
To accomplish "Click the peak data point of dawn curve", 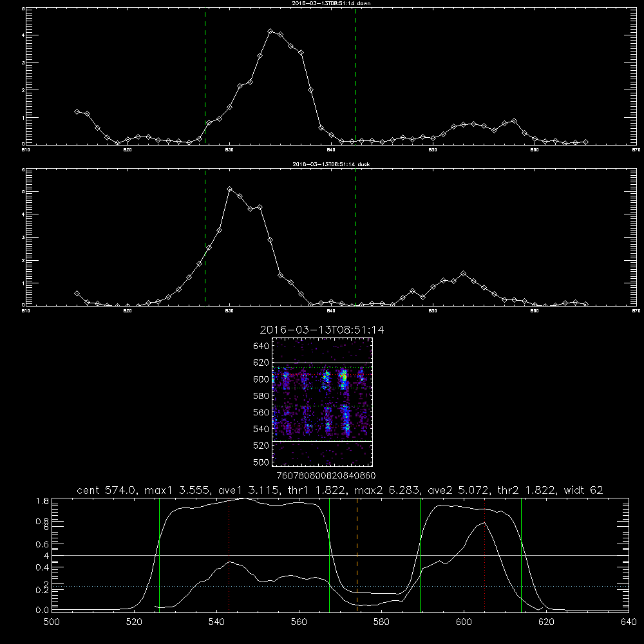I will [270, 31].
